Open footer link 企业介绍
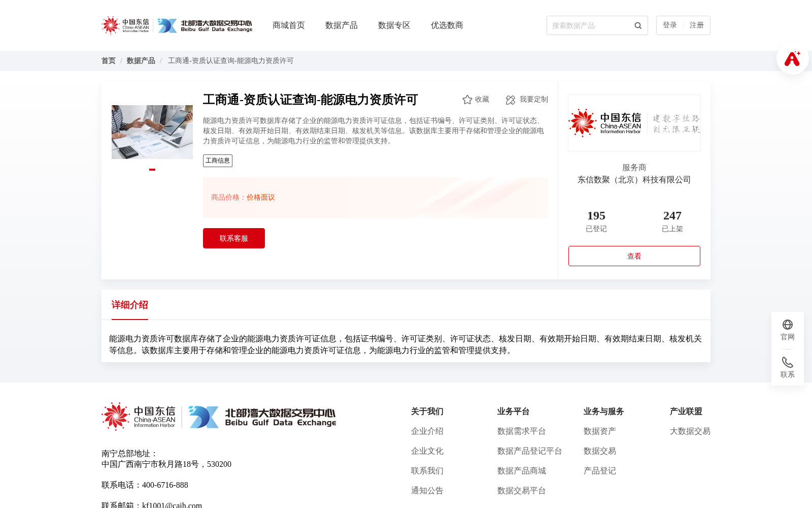This screenshot has width=812, height=508. pyautogui.click(x=427, y=431)
